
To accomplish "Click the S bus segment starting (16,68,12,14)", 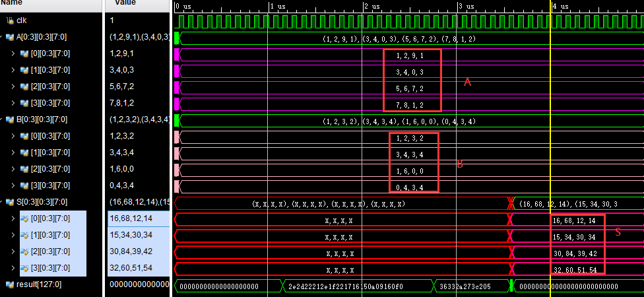I will [578, 204].
